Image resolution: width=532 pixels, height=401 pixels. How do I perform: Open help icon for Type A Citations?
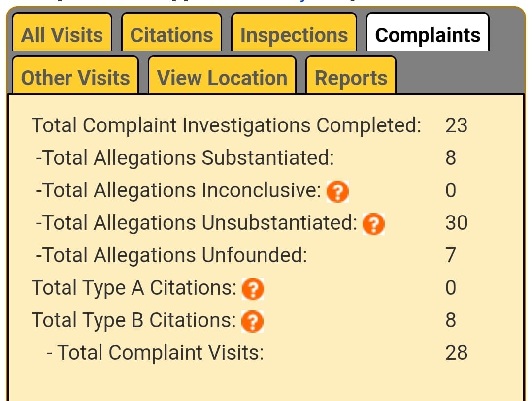click(253, 289)
